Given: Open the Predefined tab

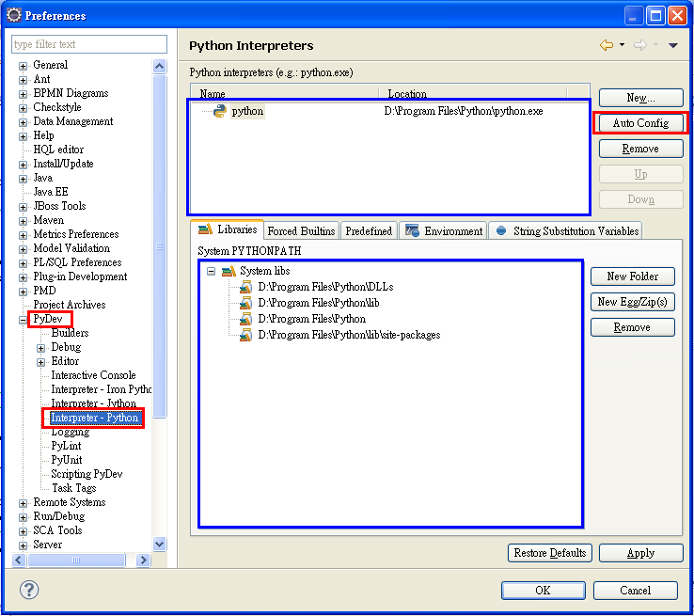Looking at the screenshot, I should (369, 231).
